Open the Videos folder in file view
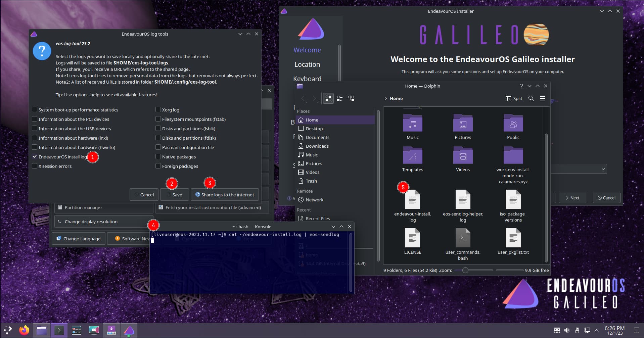 tap(463, 159)
